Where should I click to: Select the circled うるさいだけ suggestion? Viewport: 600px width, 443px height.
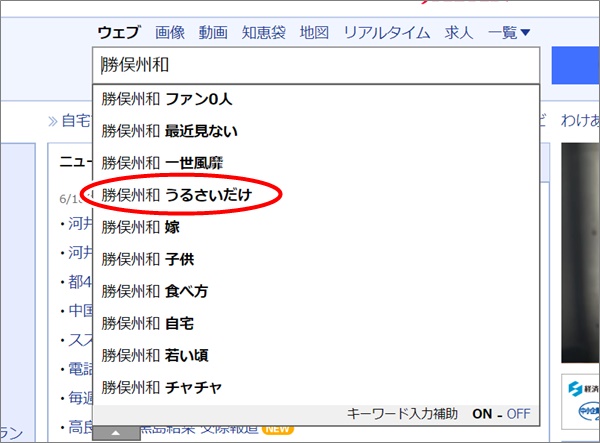coord(176,196)
